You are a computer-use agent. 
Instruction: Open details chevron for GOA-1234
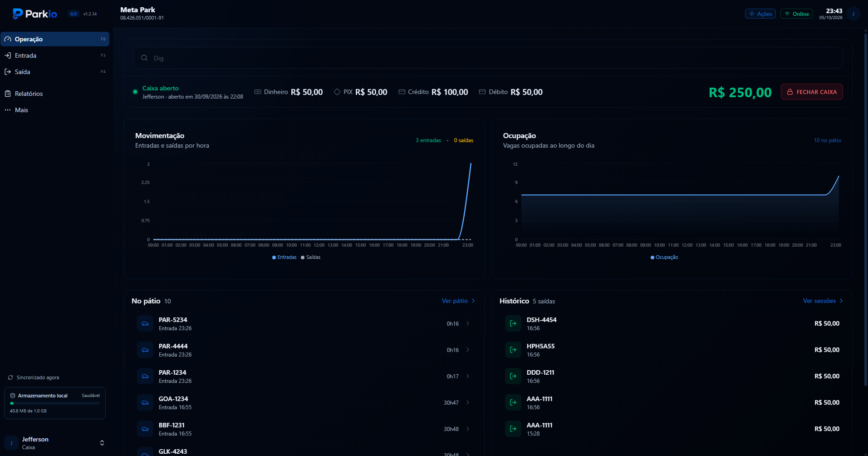coord(468,403)
